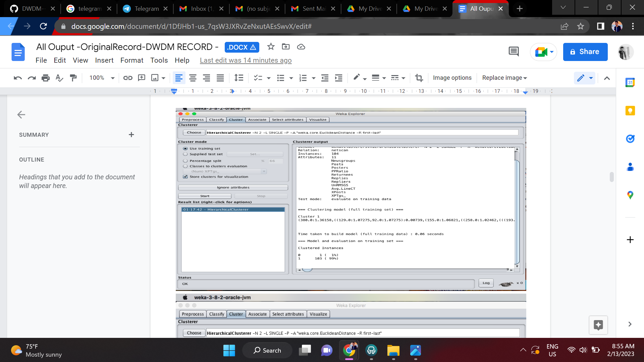Open Google Keep side panel
The image size is (644, 362).
coord(630,111)
